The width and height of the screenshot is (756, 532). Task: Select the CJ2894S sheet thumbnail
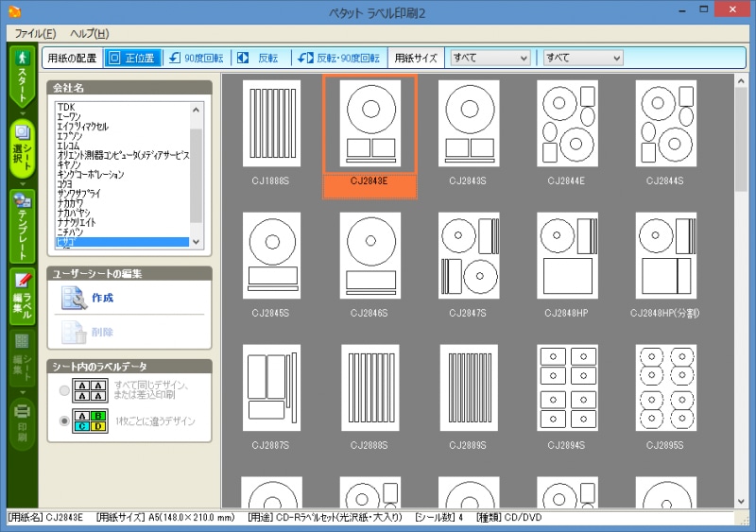[x=567, y=387]
